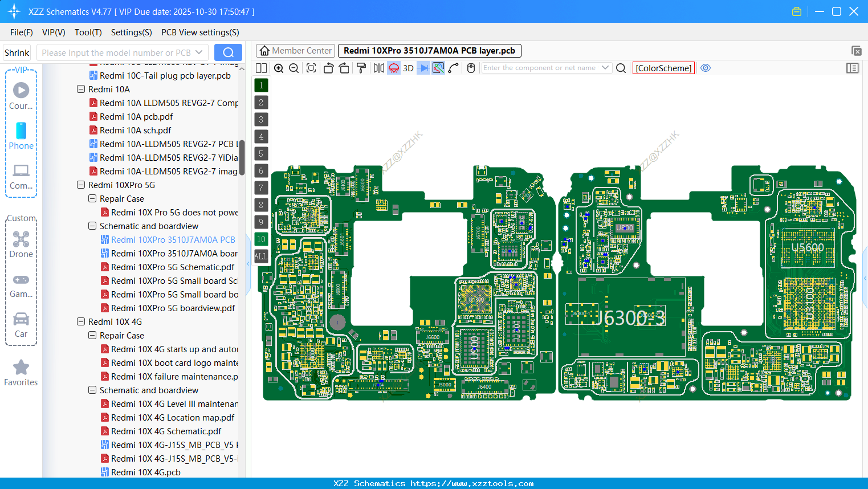Select the Redmi 10XPro PCB layer tab
This screenshot has height=489, width=868.
click(x=429, y=51)
